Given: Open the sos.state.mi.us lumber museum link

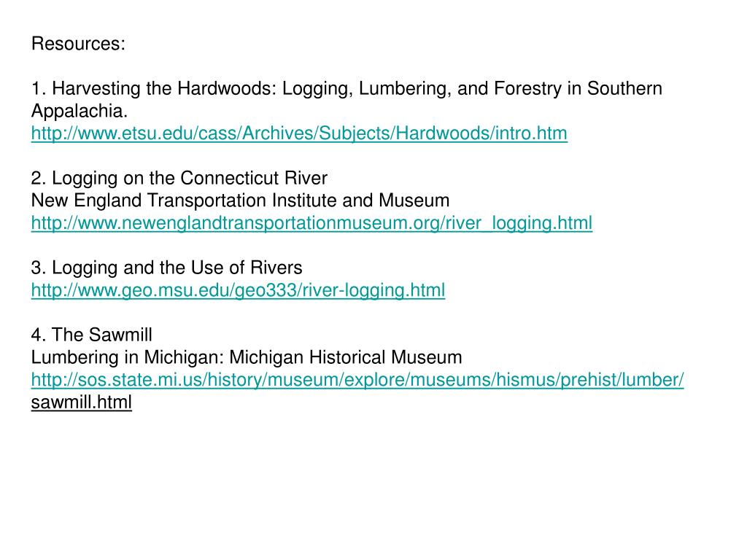Looking at the screenshot, I should tap(357, 380).
